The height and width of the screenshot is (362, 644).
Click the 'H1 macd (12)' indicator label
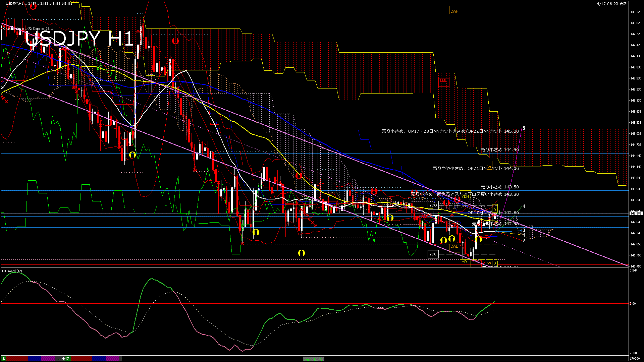point(12,271)
